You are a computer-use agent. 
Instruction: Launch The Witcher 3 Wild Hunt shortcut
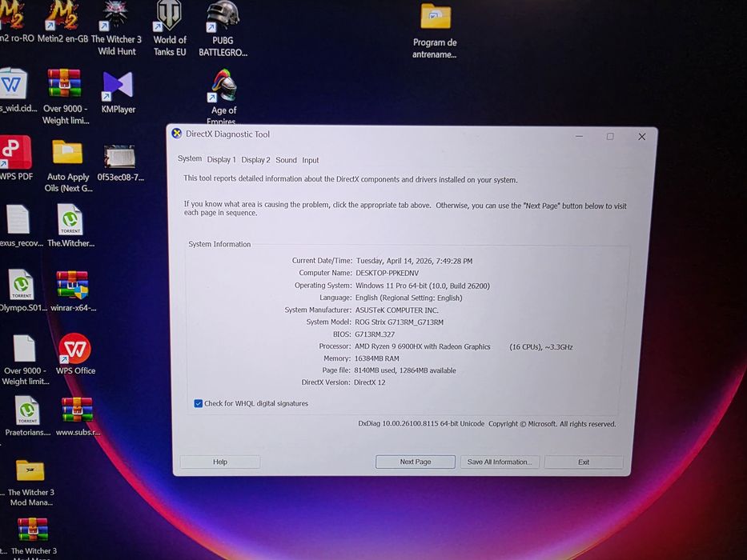(x=116, y=29)
